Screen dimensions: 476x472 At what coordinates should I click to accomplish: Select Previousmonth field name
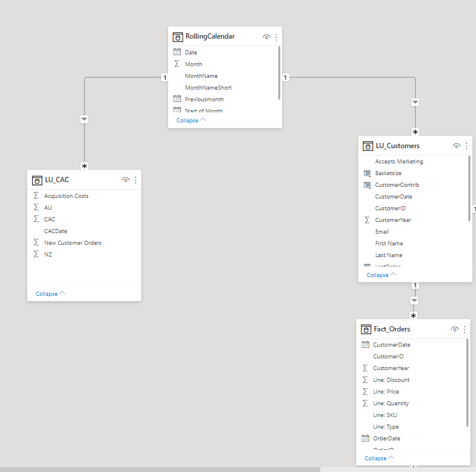click(x=204, y=100)
